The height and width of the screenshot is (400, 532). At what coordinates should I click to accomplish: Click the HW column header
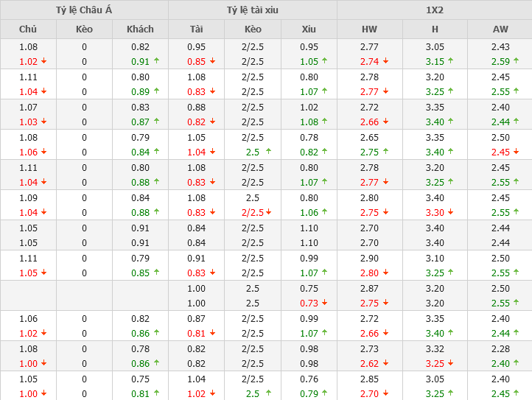point(369,29)
